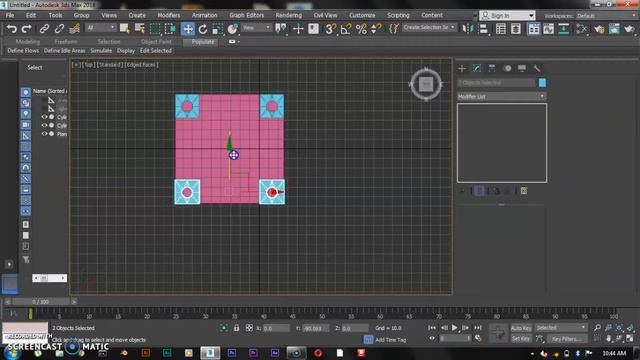This screenshot has height=360, width=640.
Task: Click the Edit Selected button
Action: click(x=156, y=51)
